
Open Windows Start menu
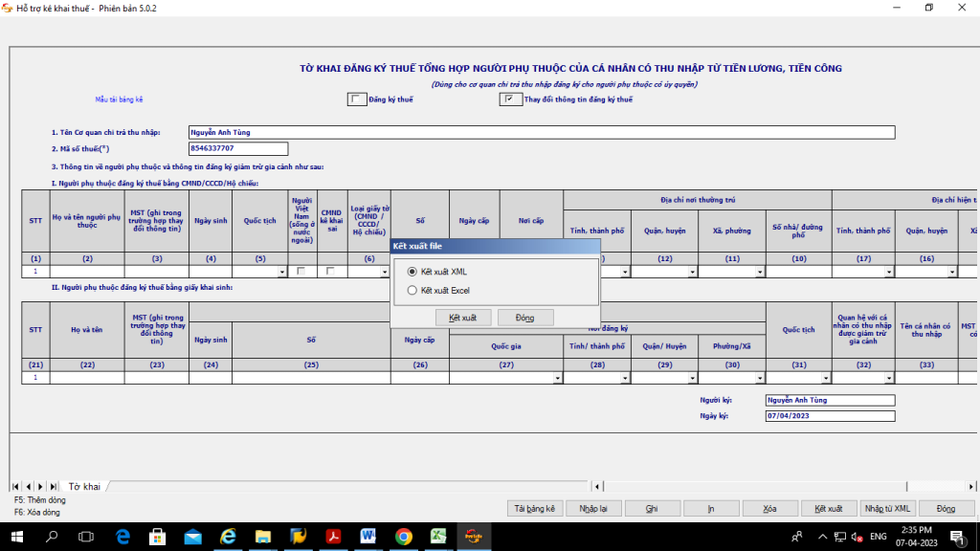[16, 537]
